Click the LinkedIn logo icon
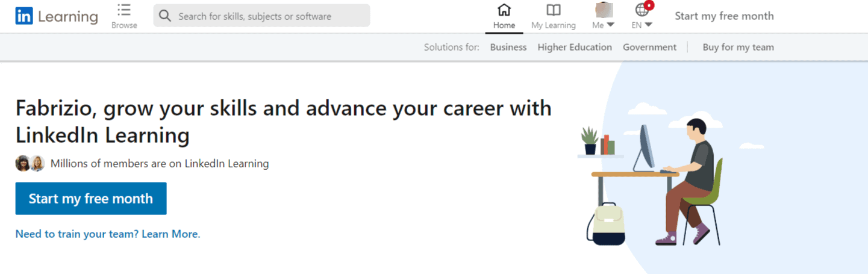Viewport: 868px width, 274px height. (x=24, y=16)
